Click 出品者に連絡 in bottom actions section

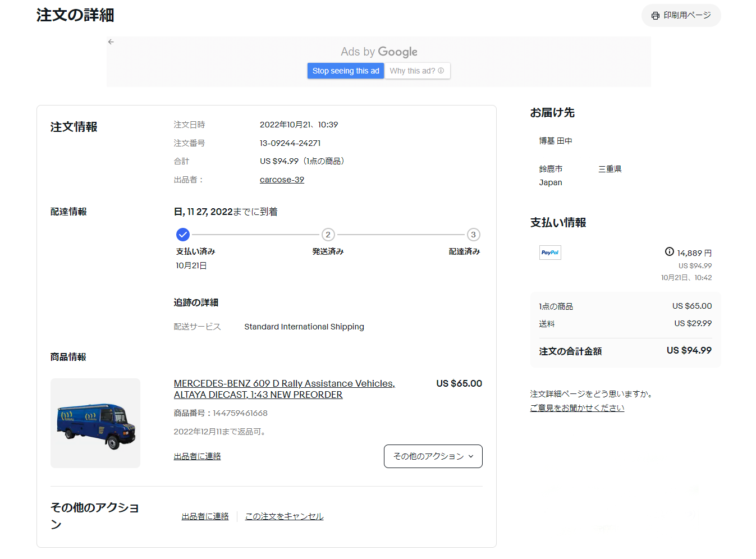tap(205, 516)
